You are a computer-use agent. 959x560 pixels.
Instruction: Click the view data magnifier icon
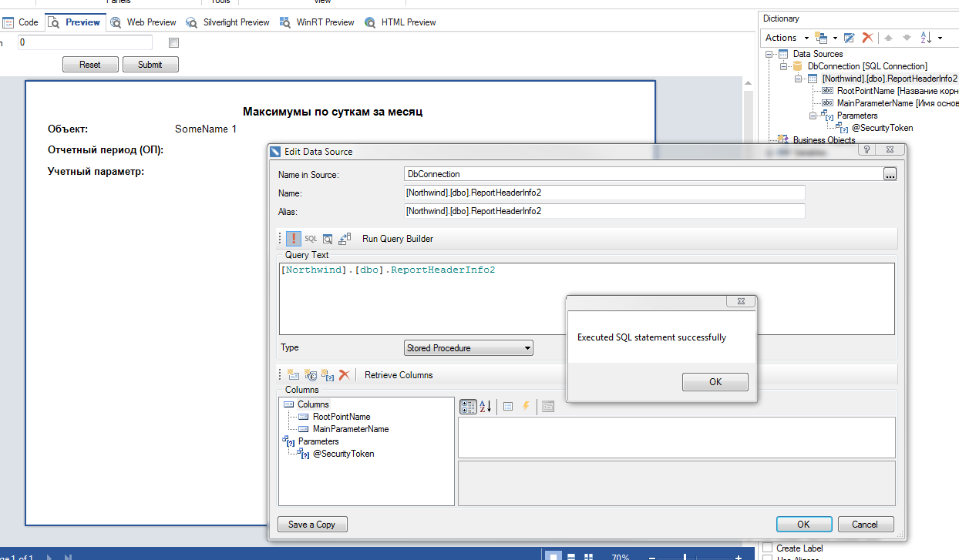[x=328, y=239]
